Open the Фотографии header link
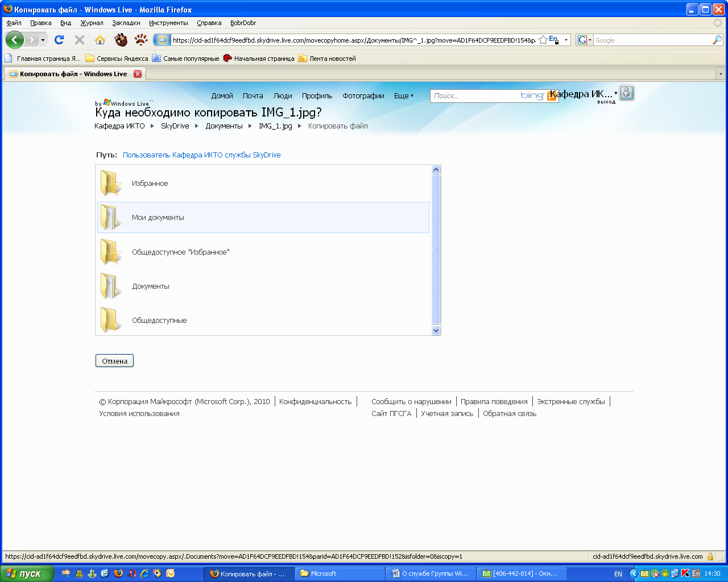This screenshot has height=582, width=728. click(x=363, y=96)
